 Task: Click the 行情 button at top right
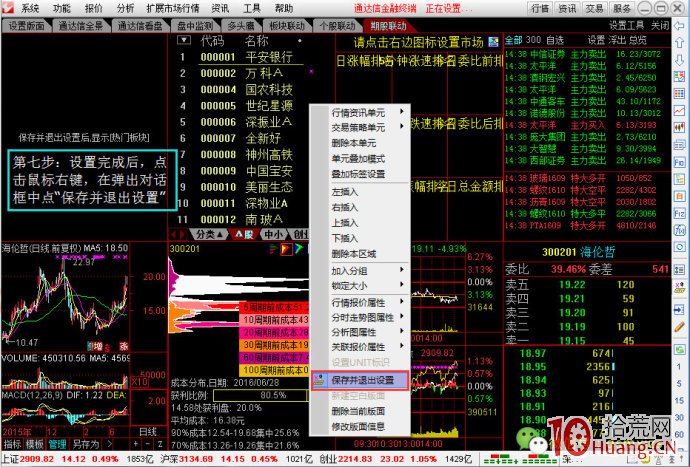(541, 8)
